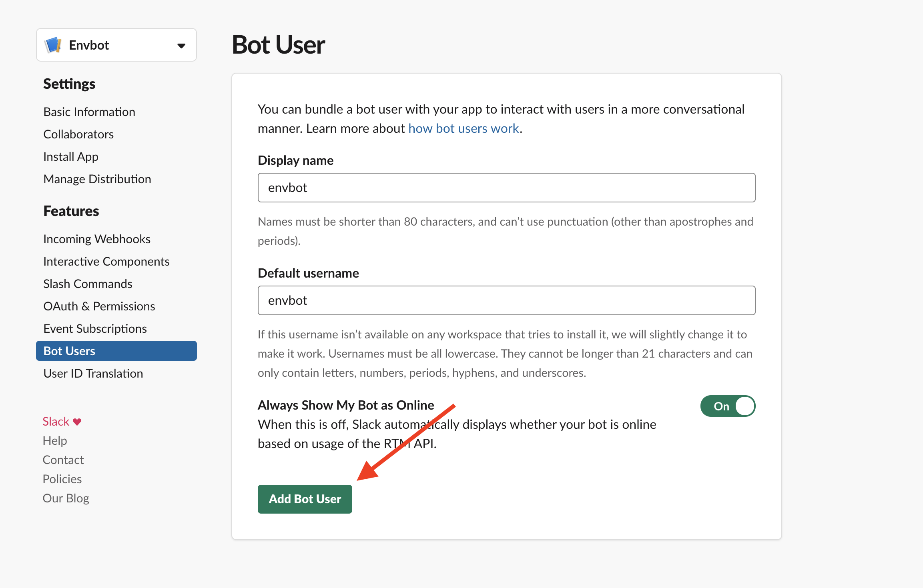Go to Event Subscriptions
The image size is (923, 588).
(x=95, y=328)
